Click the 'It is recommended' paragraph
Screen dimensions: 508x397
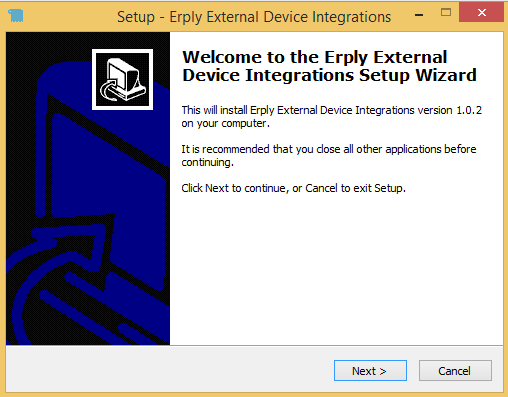[329, 155]
